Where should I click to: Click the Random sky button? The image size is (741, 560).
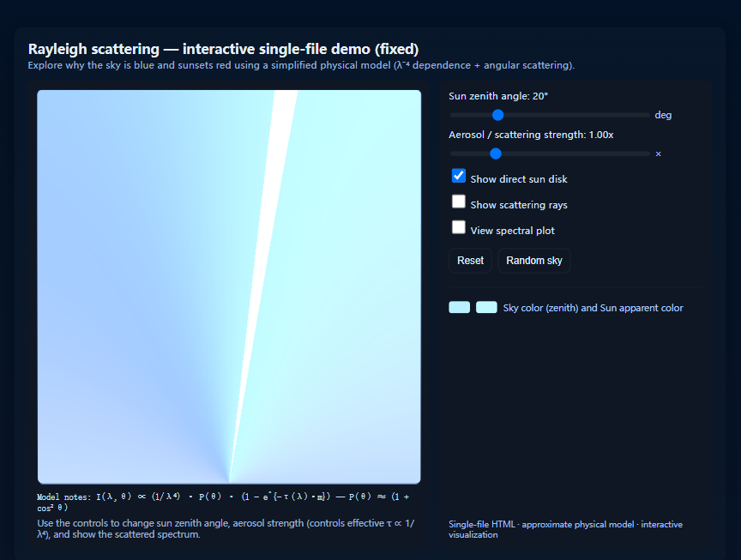click(x=533, y=261)
